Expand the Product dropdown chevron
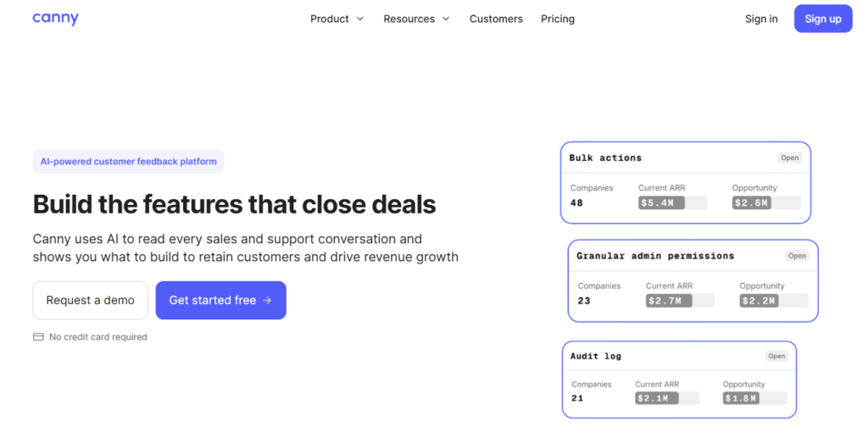The image size is (868, 438). [359, 19]
